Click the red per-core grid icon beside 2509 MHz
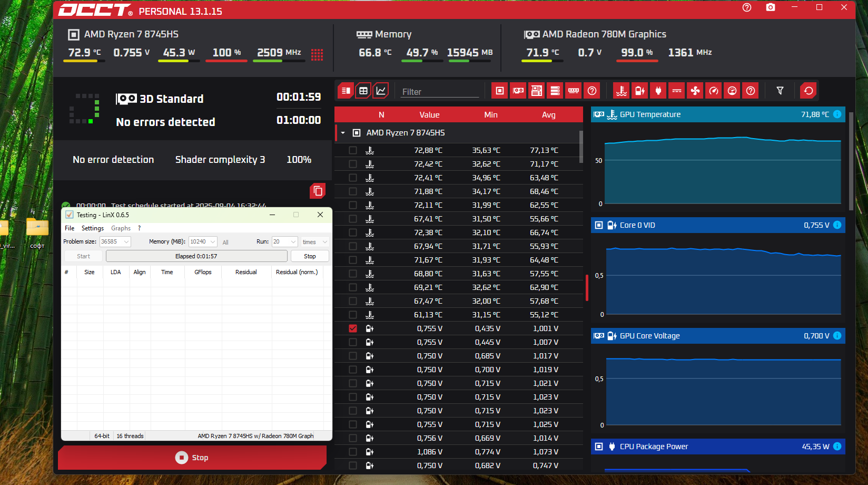The width and height of the screenshot is (868, 485). point(317,54)
